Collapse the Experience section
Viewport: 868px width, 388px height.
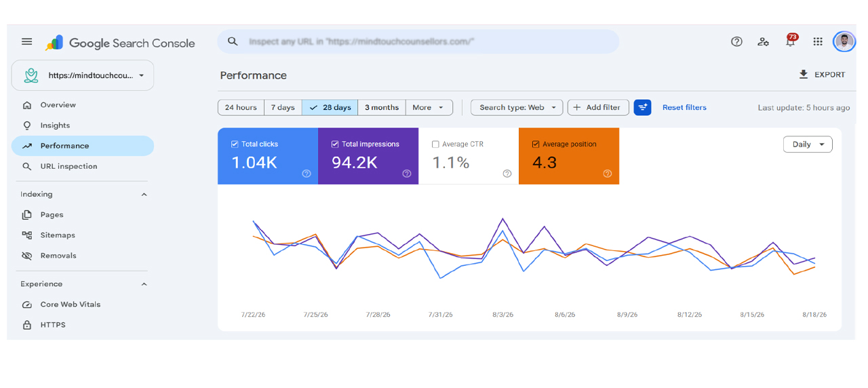[x=144, y=284]
